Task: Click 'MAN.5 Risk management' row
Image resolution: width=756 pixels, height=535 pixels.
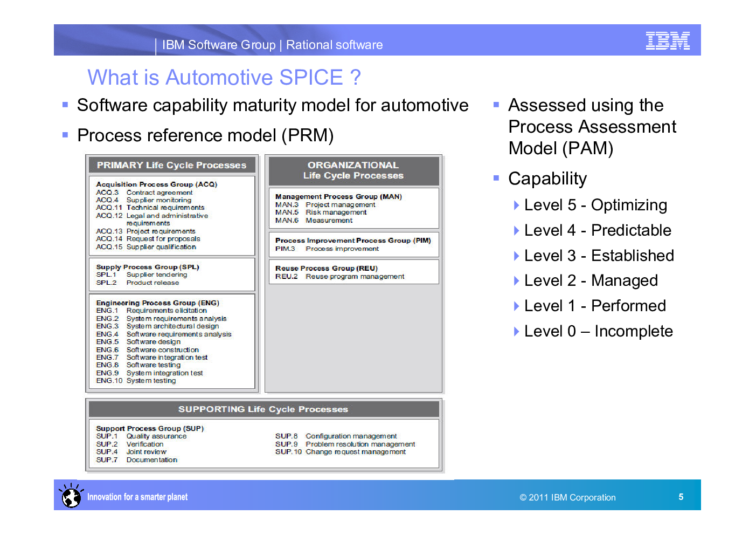Action: pos(321,212)
